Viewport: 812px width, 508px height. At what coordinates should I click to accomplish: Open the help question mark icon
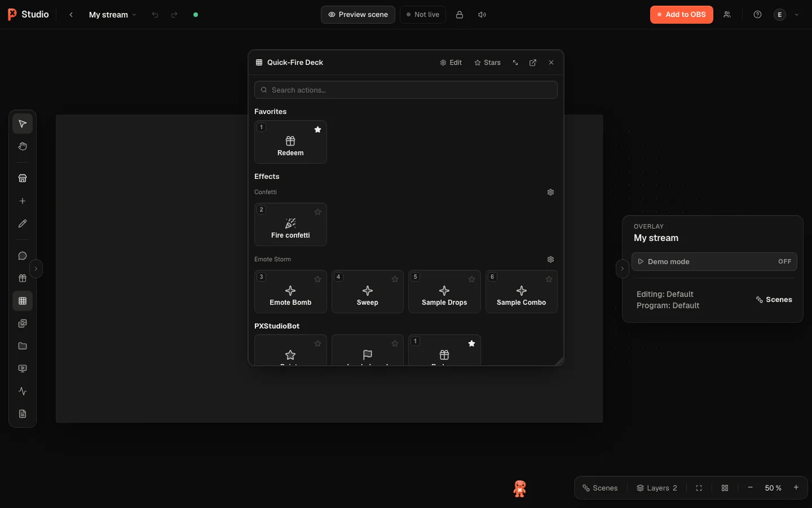[757, 15]
